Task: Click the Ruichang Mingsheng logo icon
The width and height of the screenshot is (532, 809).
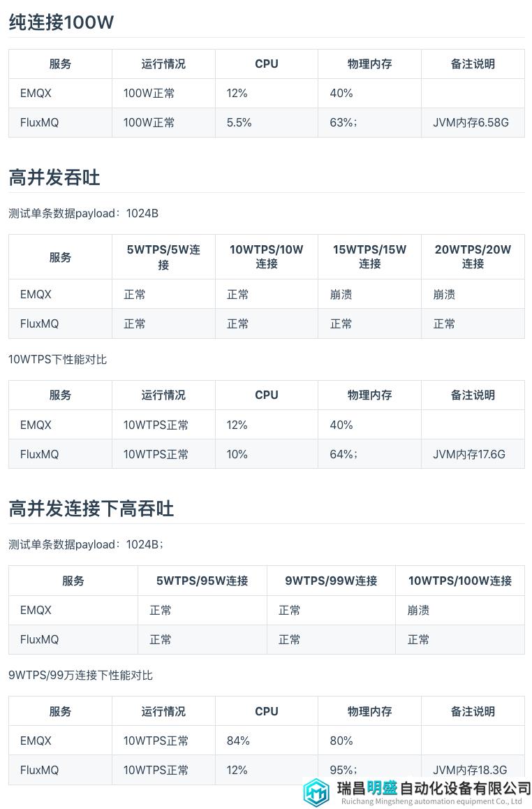Action: pos(316,792)
